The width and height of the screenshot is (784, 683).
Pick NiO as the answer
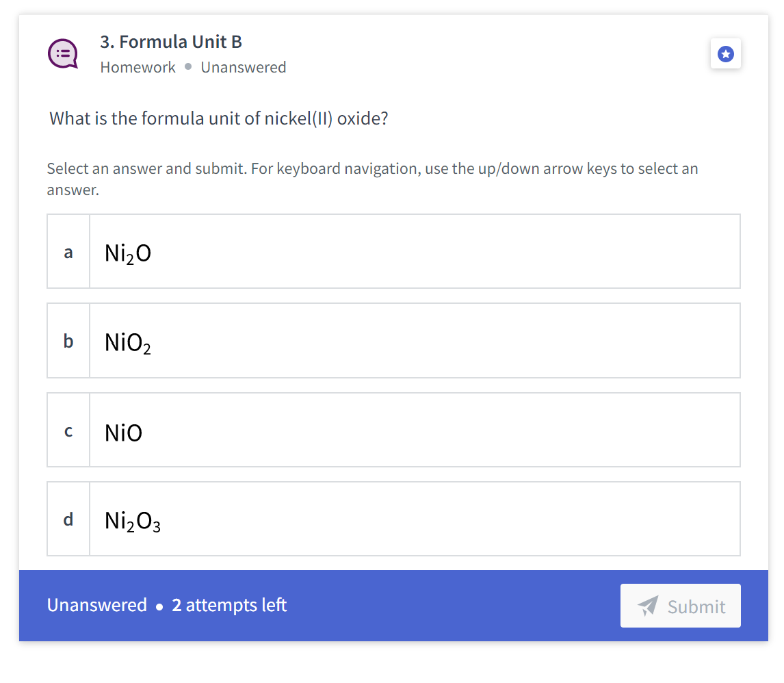click(414, 430)
